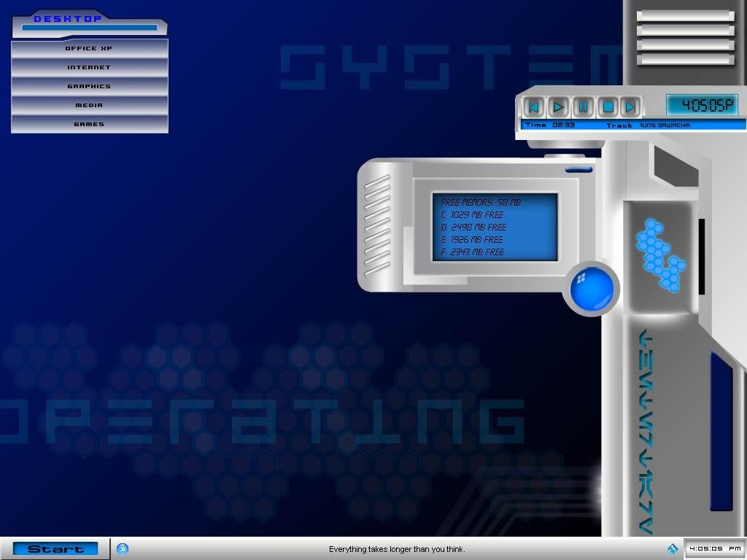Click the C: drive free space line
747x560 pixels.
tap(472, 215)
